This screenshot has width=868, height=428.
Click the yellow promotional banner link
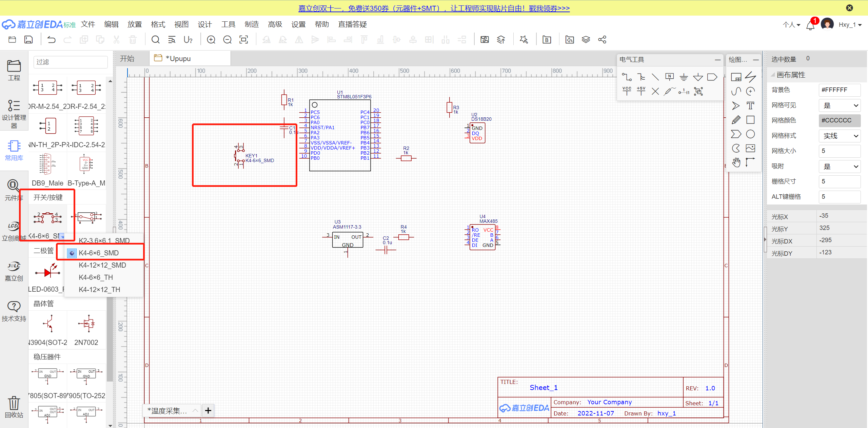[x=434, y=8]
